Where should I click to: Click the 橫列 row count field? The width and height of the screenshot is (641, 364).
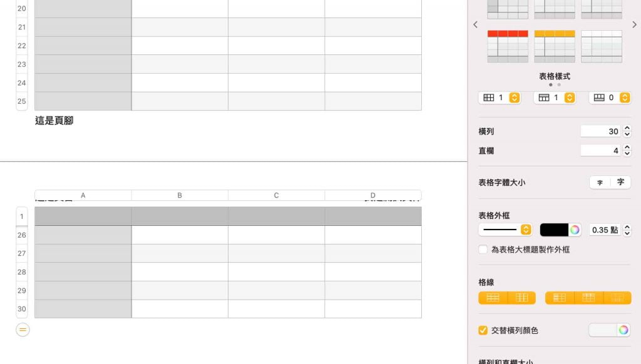[x=600, y=131]
